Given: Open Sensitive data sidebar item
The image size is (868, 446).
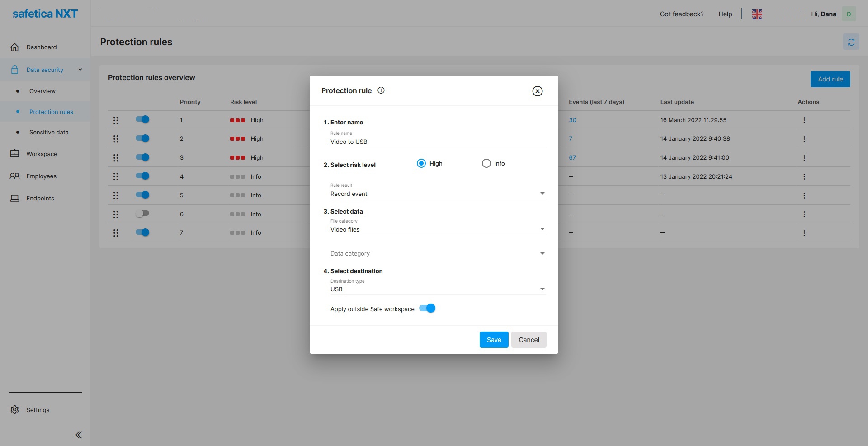Looking at the screenshot, I should 49,132.
